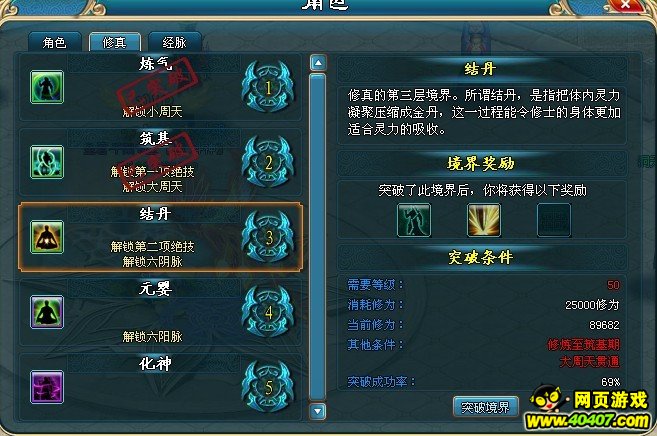Image resolution: width=657 pixels, height=436 pixels.
Task: Click the 元婴 seated silhouette icon
Action: point(47,312)
